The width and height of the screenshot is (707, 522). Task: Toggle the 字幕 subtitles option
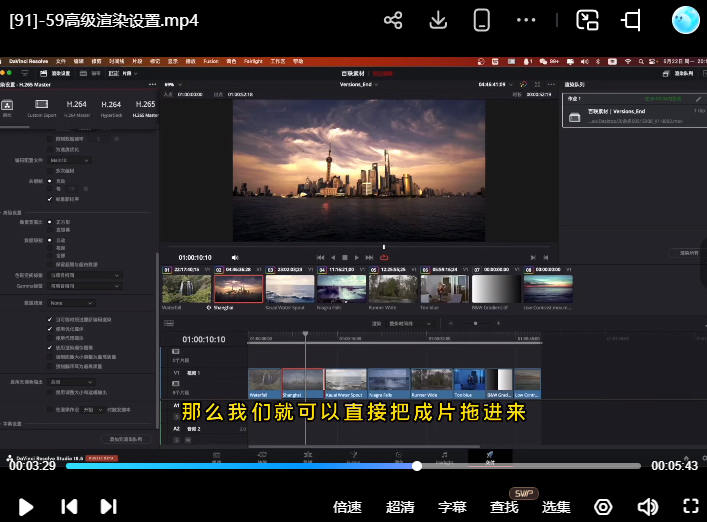click(x=452, y=507)
